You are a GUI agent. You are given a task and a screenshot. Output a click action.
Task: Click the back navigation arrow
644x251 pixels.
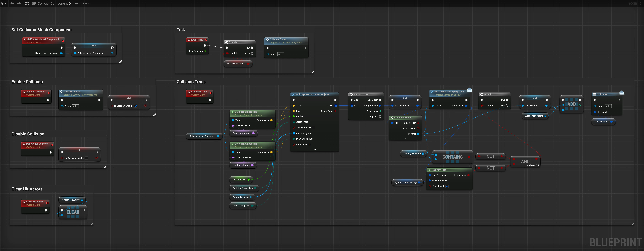point(12,3)
